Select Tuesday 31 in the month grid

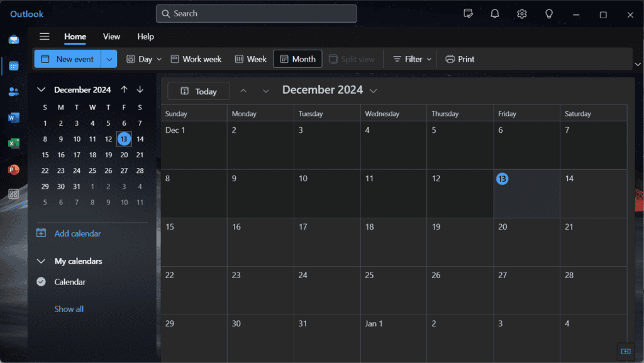click(x=327, y=338)
